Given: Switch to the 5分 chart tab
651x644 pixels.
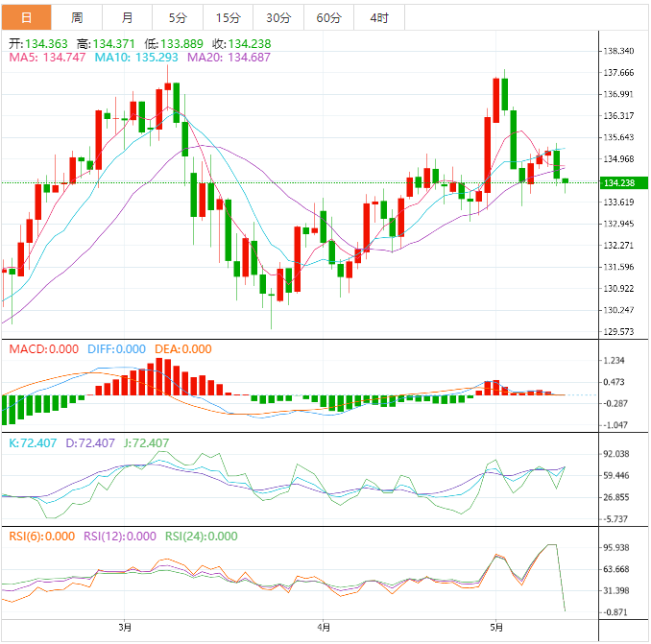Looking at the screenshot, I should (x=179, y=17).
